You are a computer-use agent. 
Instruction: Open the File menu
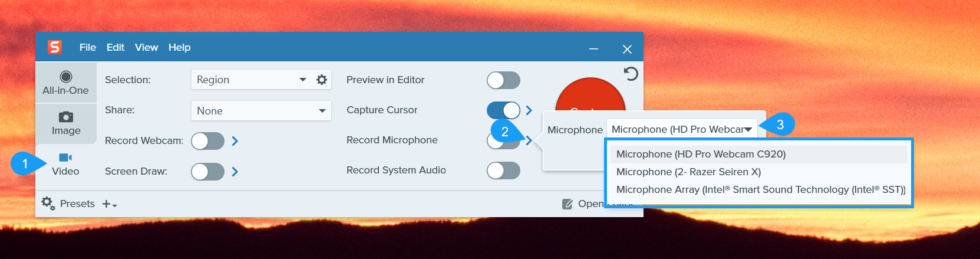click(x=87, y=47)
